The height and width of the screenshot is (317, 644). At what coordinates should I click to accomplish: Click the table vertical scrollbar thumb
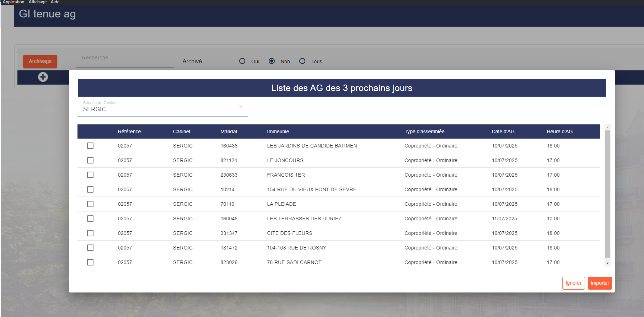607,194
